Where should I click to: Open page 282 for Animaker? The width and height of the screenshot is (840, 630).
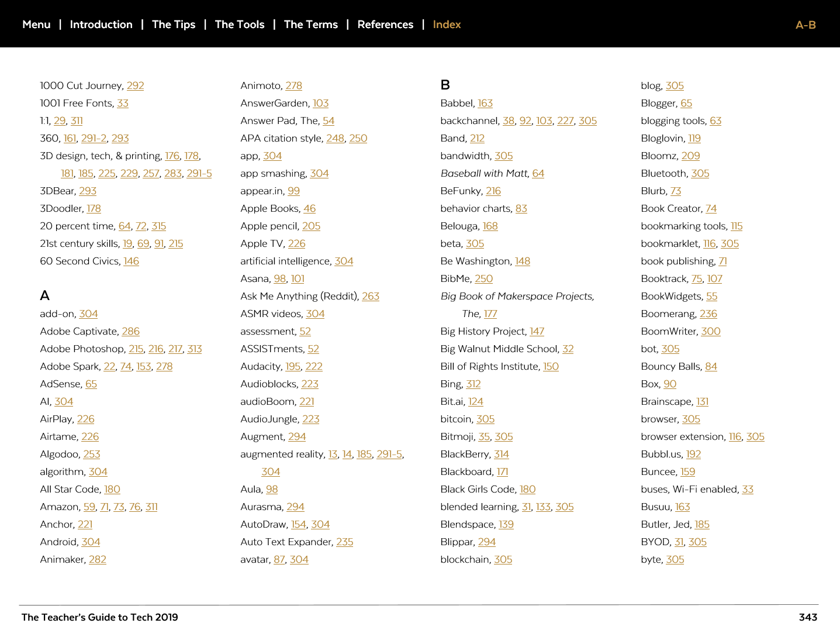(98, 559)
